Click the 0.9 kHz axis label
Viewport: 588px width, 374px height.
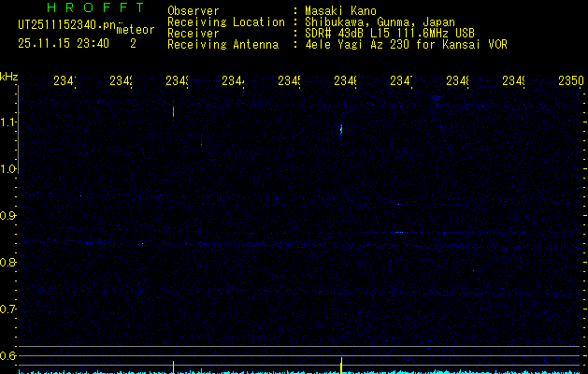pos(8,216)
